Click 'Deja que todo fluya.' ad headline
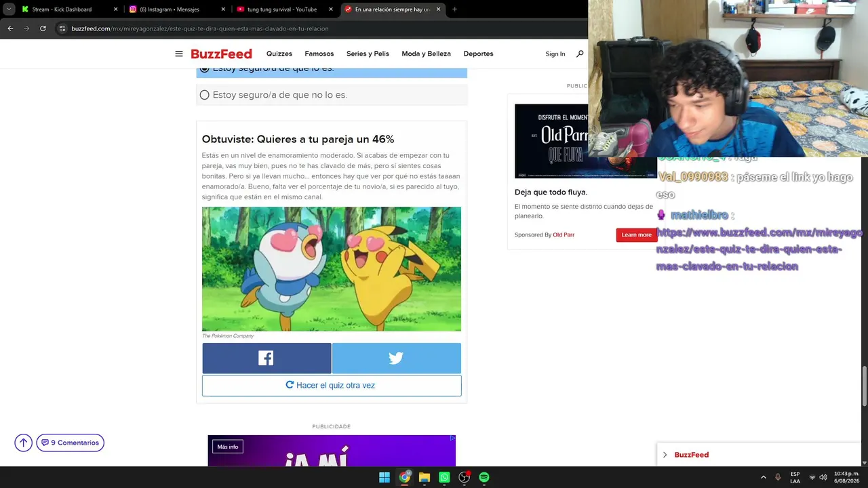868x488 pixels. tap(551, 192)
